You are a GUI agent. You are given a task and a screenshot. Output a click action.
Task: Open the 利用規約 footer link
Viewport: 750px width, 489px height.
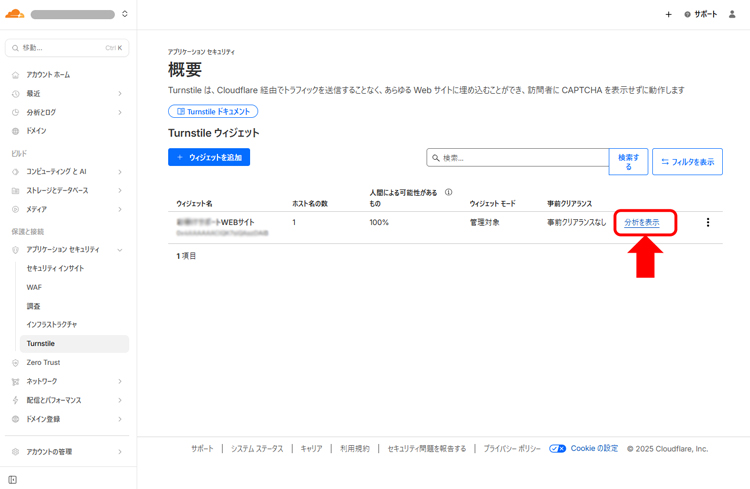[355, 448]
